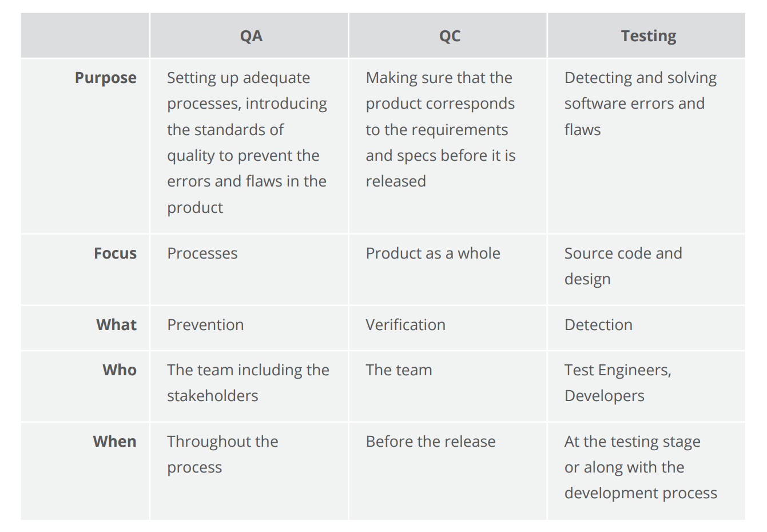Select the Who row label
The image size is (767, 532).
coord(119,370)
